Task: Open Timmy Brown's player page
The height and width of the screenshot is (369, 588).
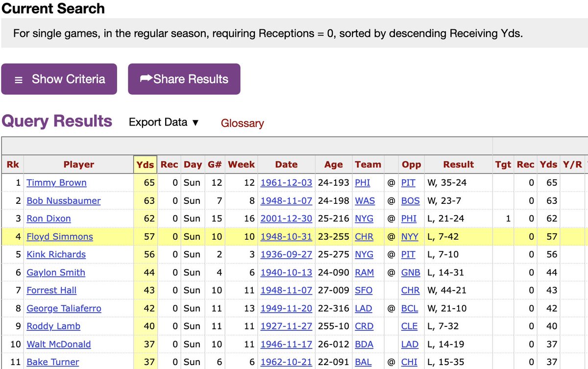Action: point(56,183)
